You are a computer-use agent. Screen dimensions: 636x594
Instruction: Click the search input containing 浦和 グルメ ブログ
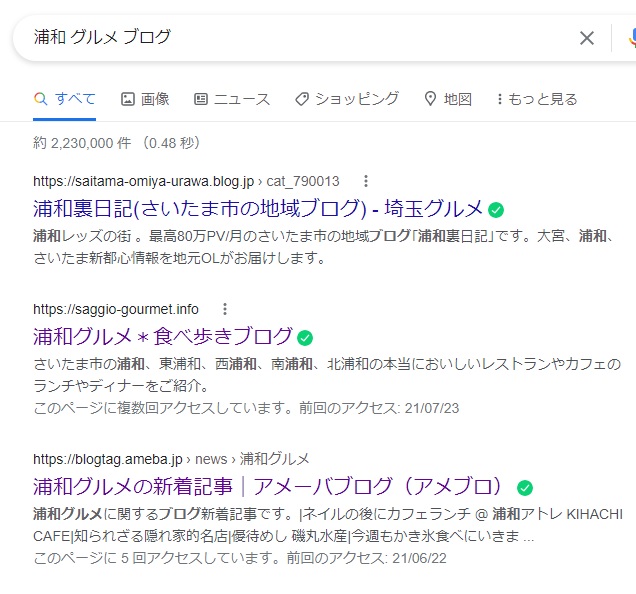pos(300,37)
